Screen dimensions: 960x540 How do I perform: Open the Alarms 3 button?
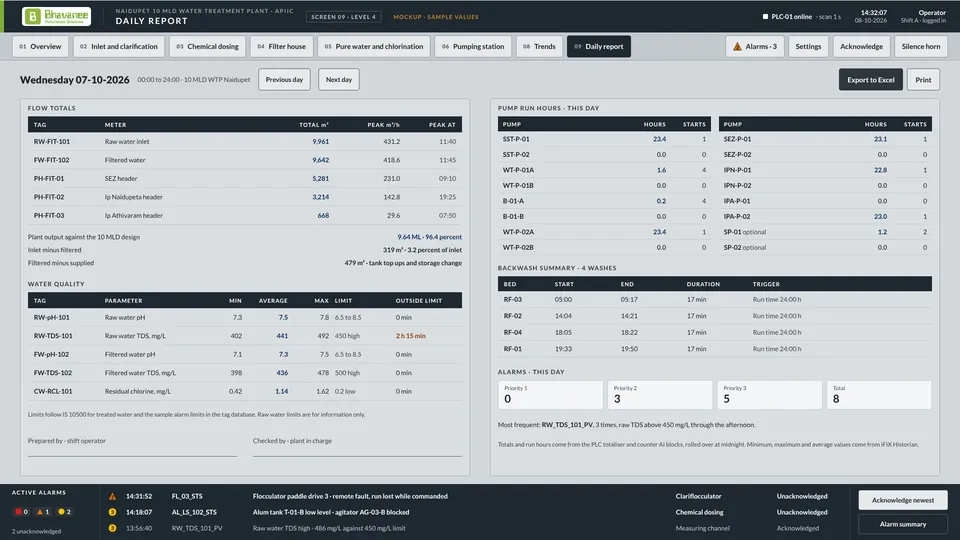(x=755, y=47)
